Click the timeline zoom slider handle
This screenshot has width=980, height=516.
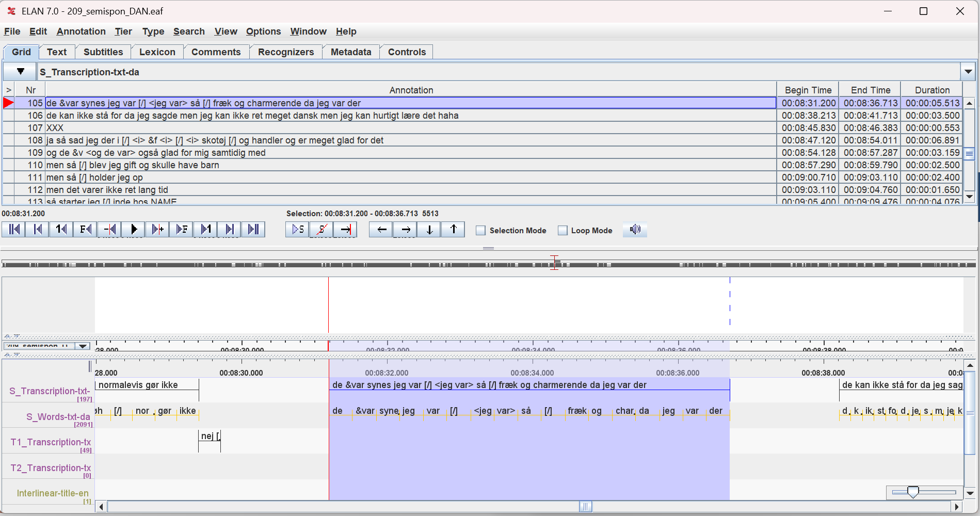(x=912, y=492)
